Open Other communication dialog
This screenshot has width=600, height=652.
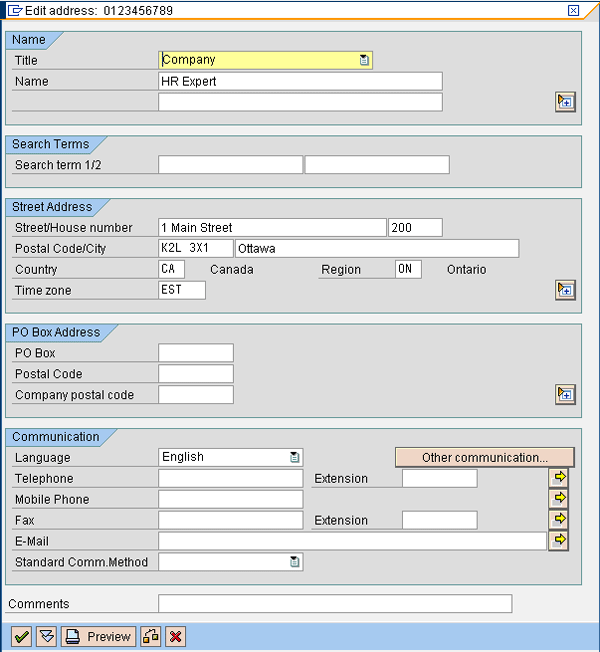tap(485, 457)
